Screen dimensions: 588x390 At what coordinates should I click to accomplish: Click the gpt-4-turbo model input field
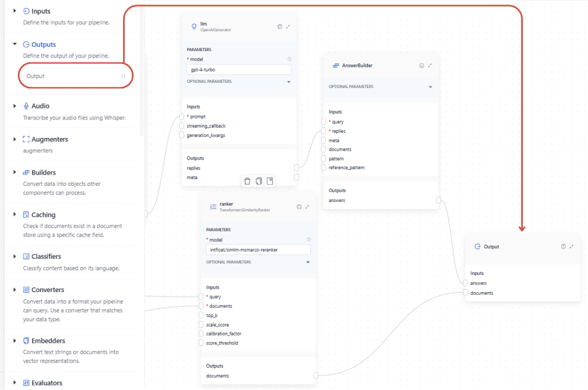tap(238, 69)
